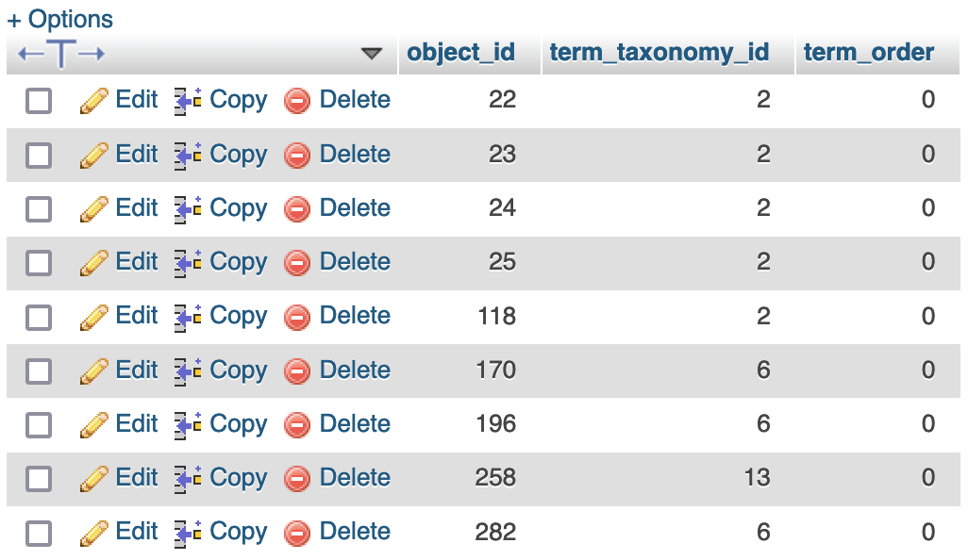Check the checkbox for the object_id 22 row

38,99
